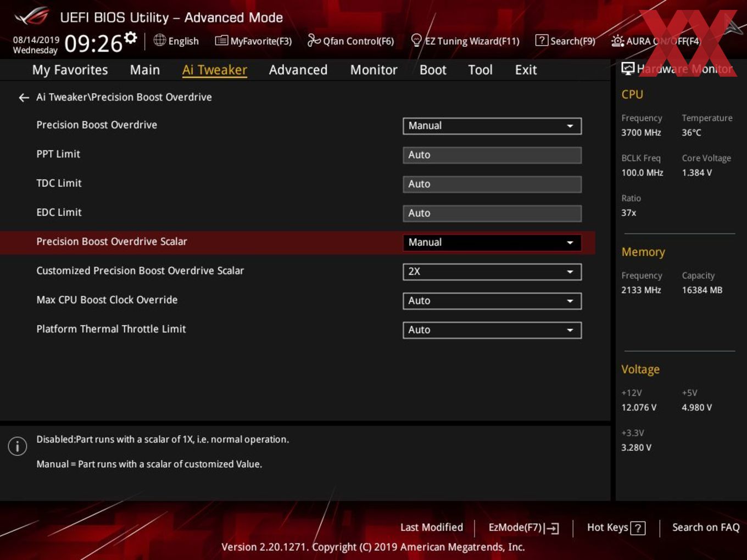Click the EDC Limit input field

[x=492, y=213]
